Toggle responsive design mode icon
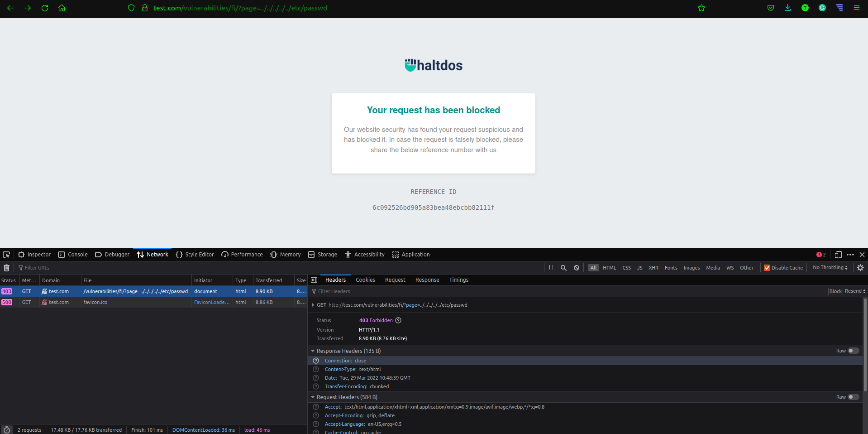This screenshot has width=868, height=434. tap(838, 255)
